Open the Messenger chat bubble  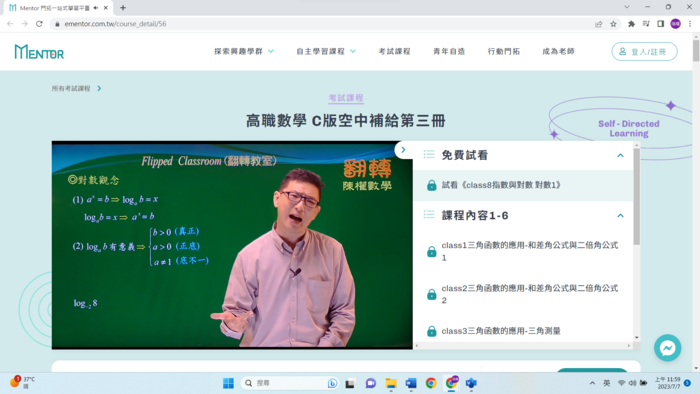[x=667, y=348]
